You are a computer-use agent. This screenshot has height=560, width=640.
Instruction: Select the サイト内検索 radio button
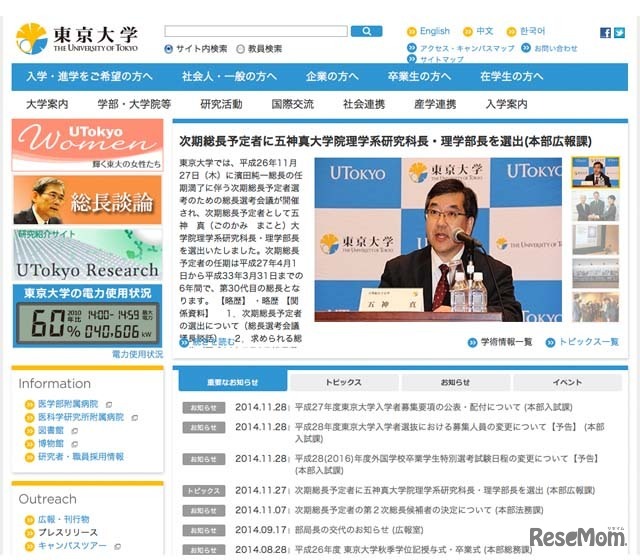[x=168, y=49]
